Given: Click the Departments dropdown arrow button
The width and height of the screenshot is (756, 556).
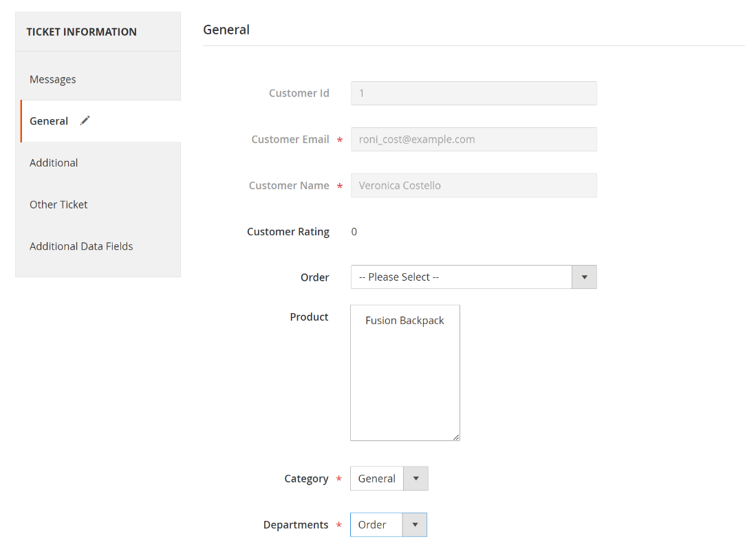Looking at the screenshot, I should click(414, 525).
